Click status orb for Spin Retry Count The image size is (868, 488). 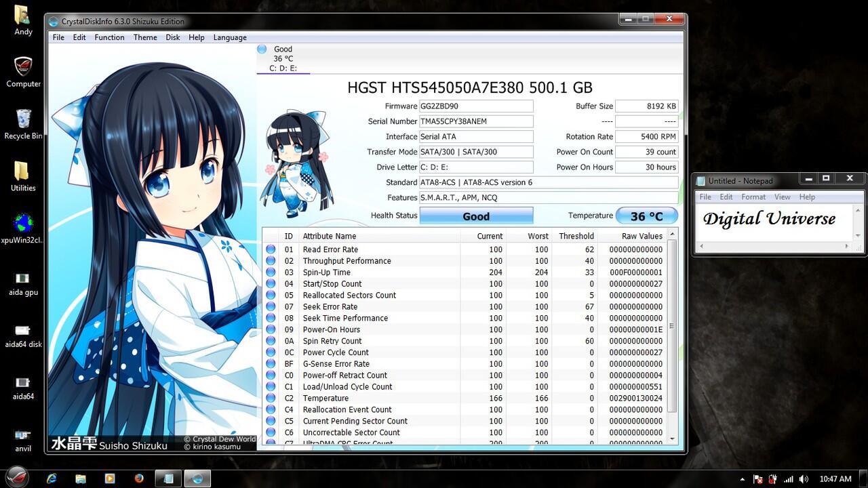[271, 341]
